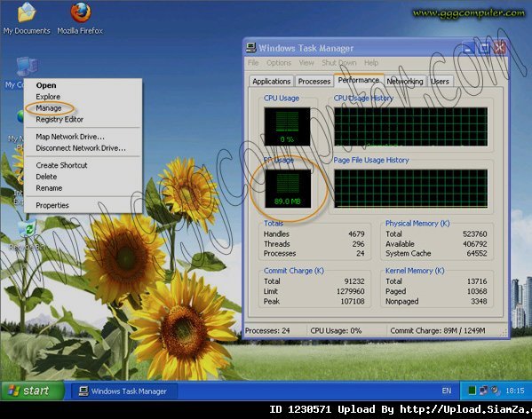Open the Help menu in Task Manager
This screenshot has height=419, width=532.
click(371, 63)
